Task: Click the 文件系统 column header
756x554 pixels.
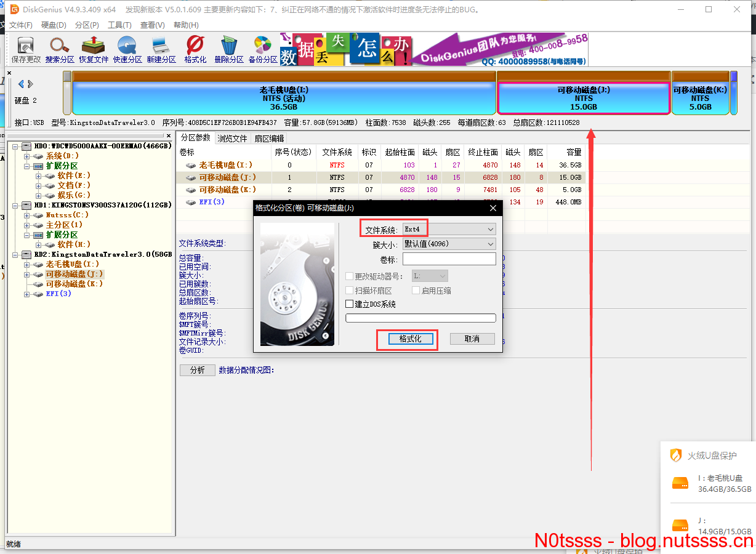Action: 337,152
